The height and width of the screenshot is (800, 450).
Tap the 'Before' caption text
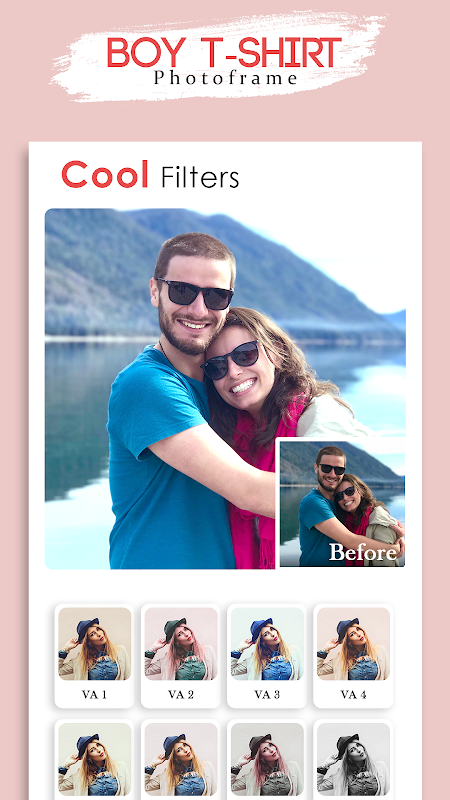pos(363,552)
